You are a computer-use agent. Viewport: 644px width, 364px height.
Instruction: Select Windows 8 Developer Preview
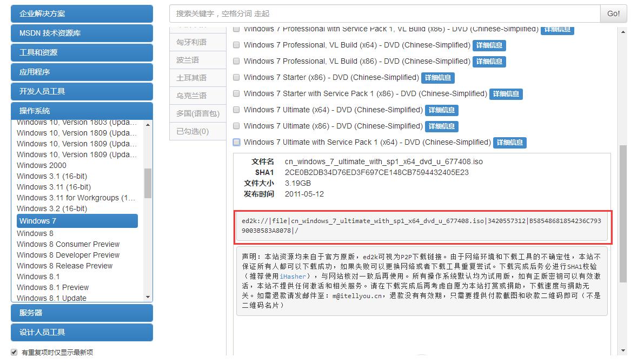pos(68,255)
